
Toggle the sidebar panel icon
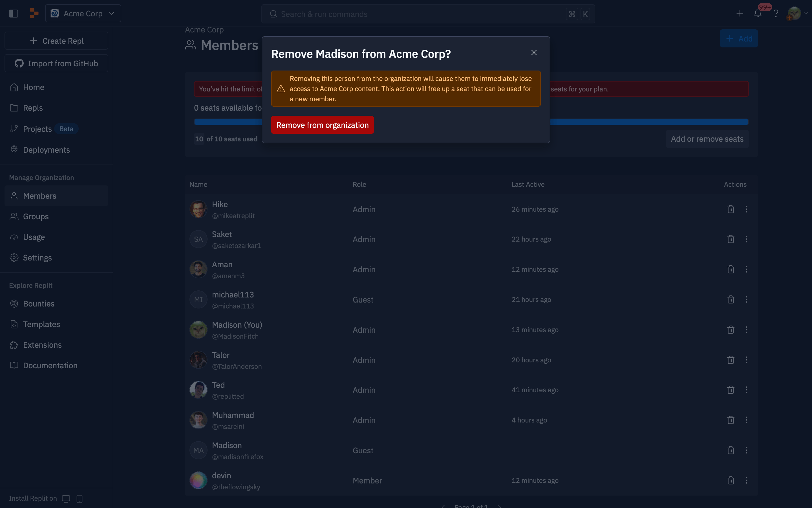click(x=14, y=14)
